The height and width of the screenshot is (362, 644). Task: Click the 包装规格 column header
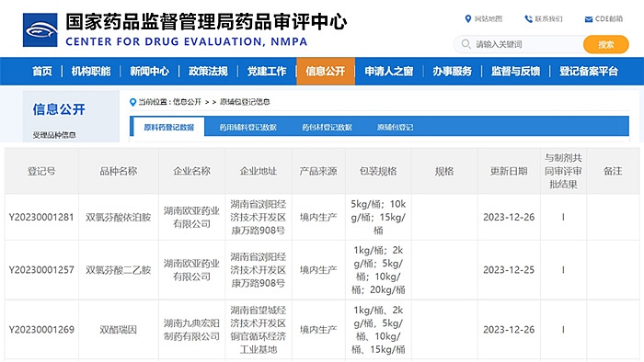(x=378, y=171)
